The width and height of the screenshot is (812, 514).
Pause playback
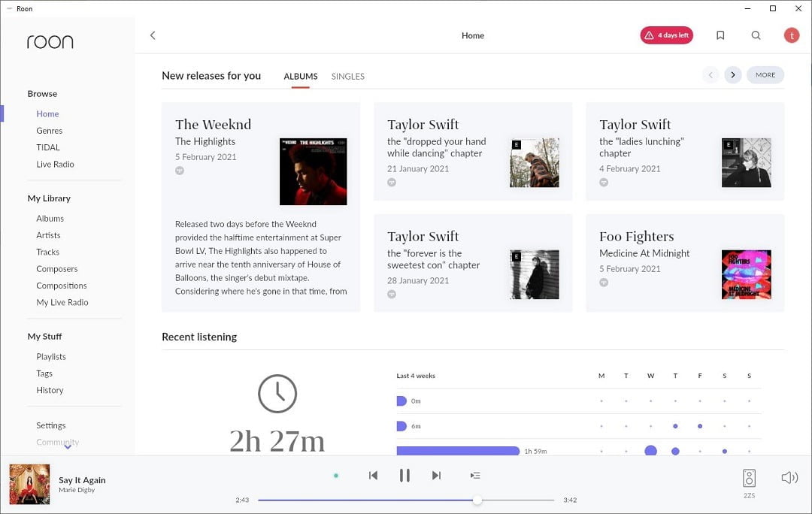pos(404,475)
